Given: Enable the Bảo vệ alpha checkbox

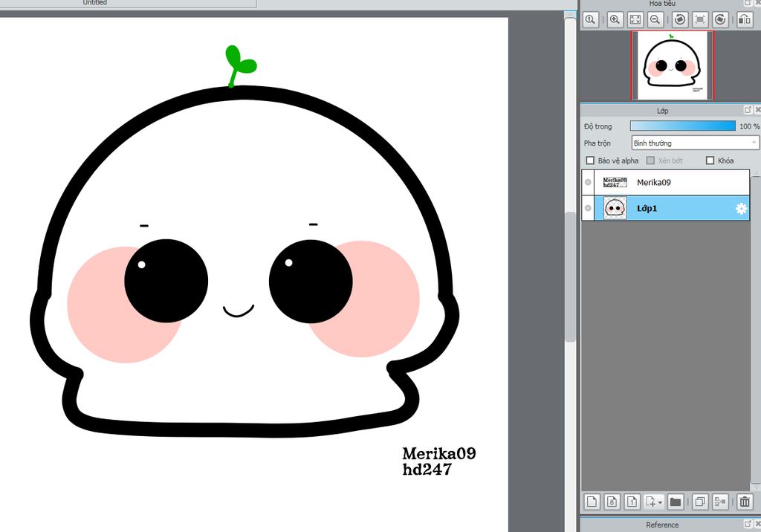Looking at the screenshot, I should pos(590,160).
